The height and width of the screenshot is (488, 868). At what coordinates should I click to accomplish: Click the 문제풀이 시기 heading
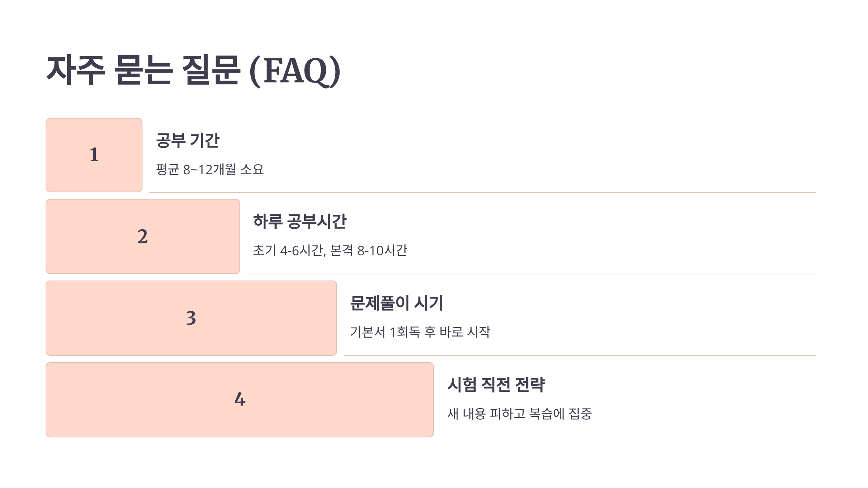pos(397,303)
